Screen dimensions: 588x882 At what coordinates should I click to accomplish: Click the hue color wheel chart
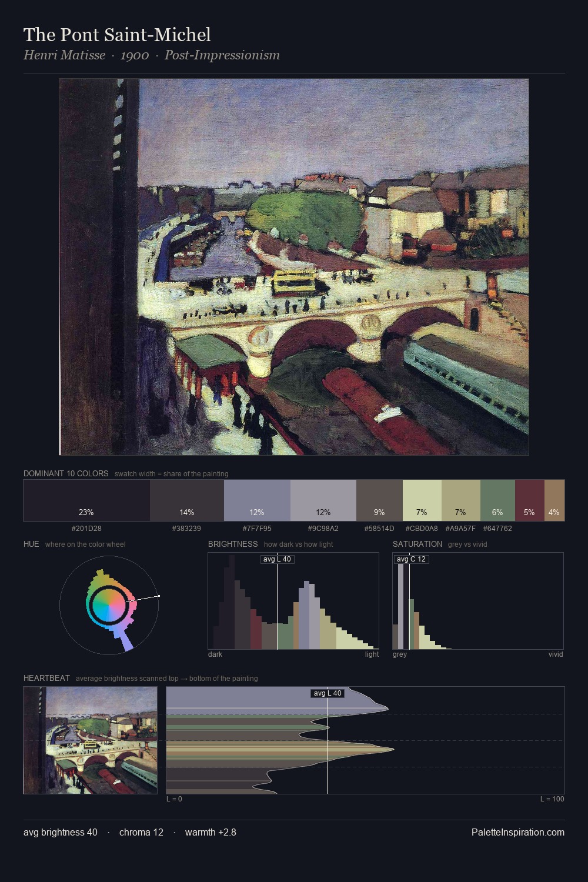[109, 605]
